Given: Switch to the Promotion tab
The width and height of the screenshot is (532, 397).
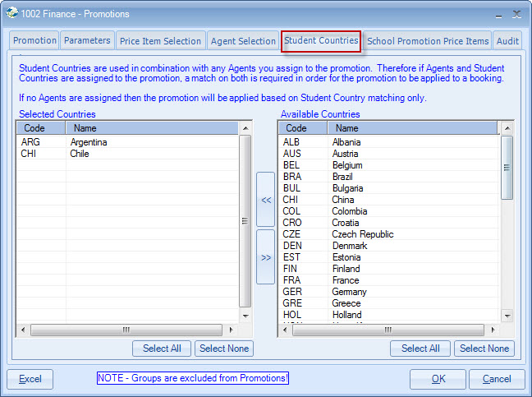Looking at the screenshot, I should point(34,40).
